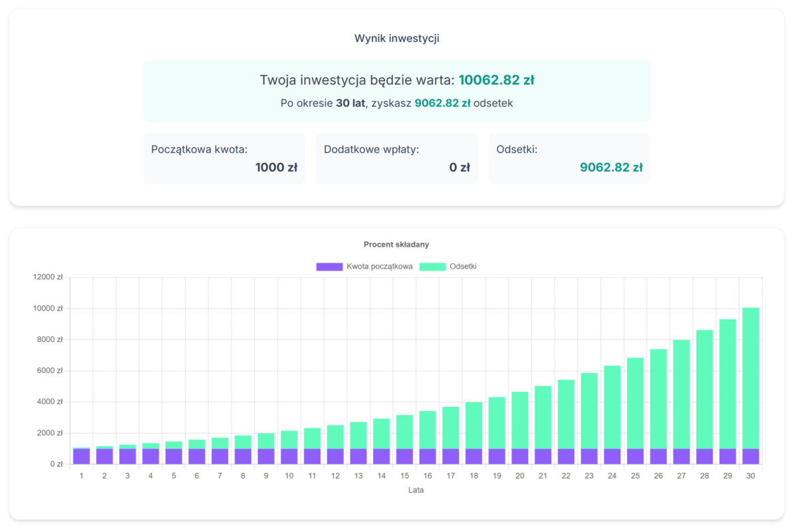Click the green Odsetki legend swatch
Viewport: 798px width, 532px height.
pos(432,267)
